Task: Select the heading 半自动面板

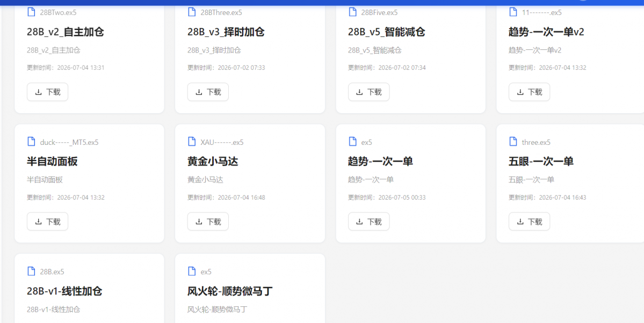Action: (52, 161)
